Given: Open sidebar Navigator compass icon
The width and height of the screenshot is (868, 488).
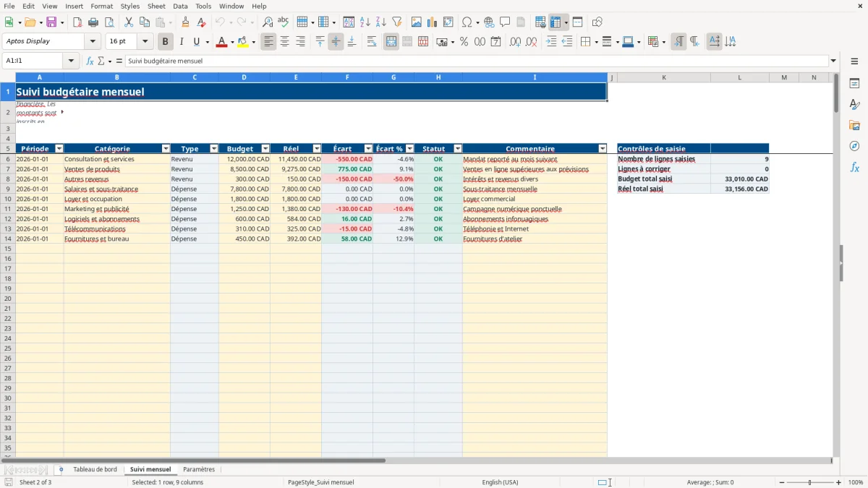Looking at the screenshot, I should pos(854,147).
